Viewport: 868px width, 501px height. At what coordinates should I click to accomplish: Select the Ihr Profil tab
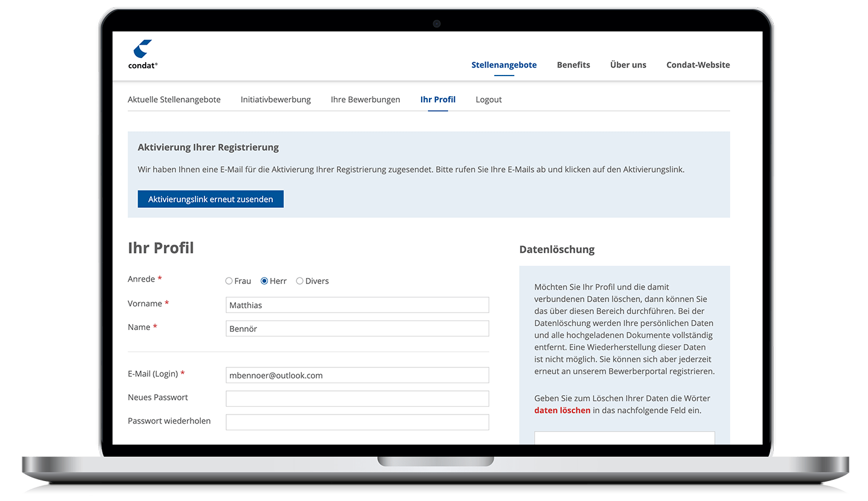(438, 99)
